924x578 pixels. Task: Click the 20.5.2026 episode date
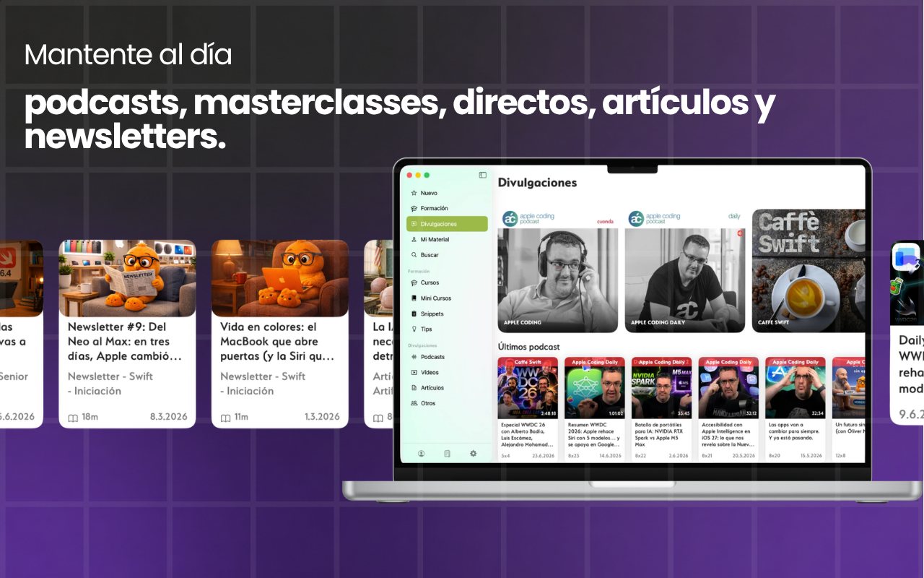coord(744,456)
